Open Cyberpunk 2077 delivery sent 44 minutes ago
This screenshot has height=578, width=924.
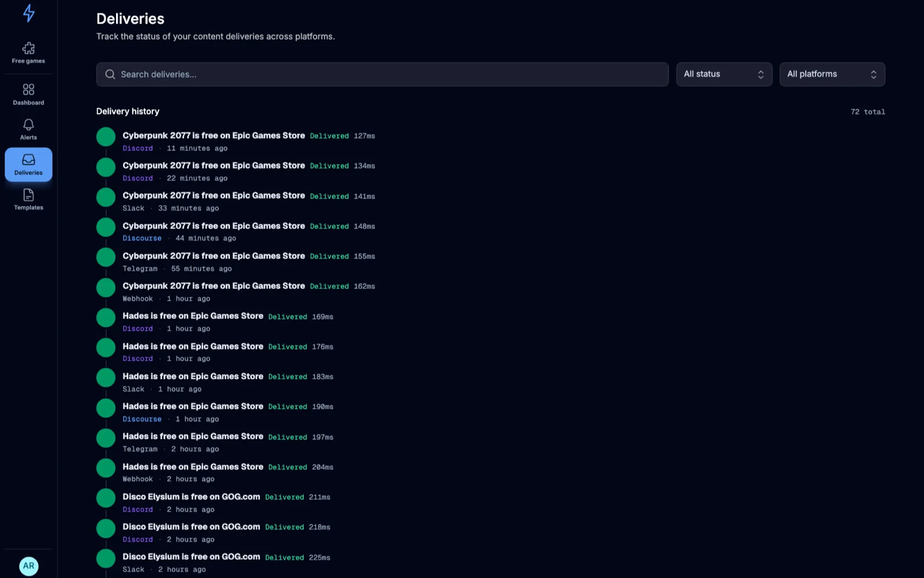(214, 226)
